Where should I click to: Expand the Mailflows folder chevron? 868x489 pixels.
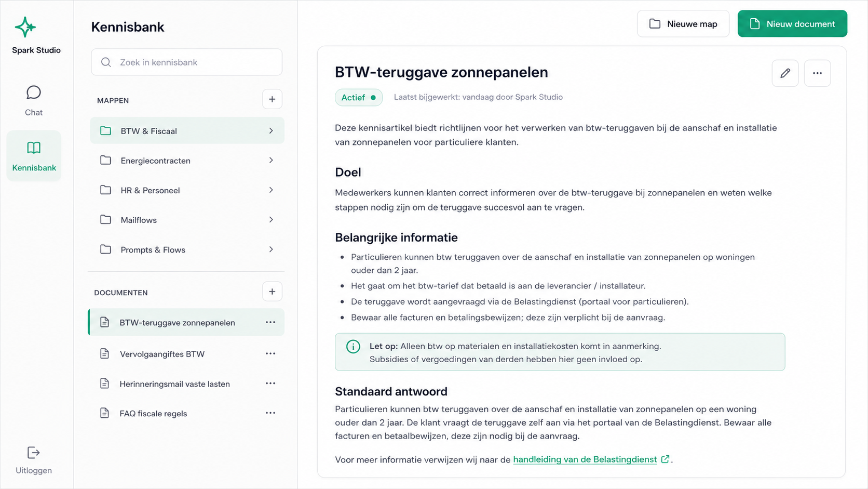(x=271, y=220)
